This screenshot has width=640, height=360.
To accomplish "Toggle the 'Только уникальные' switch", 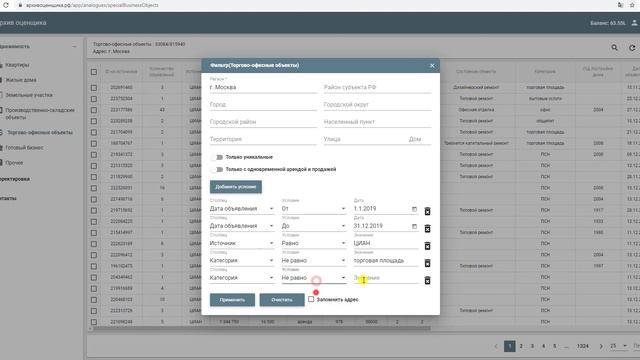I will [x=218, y=157].
